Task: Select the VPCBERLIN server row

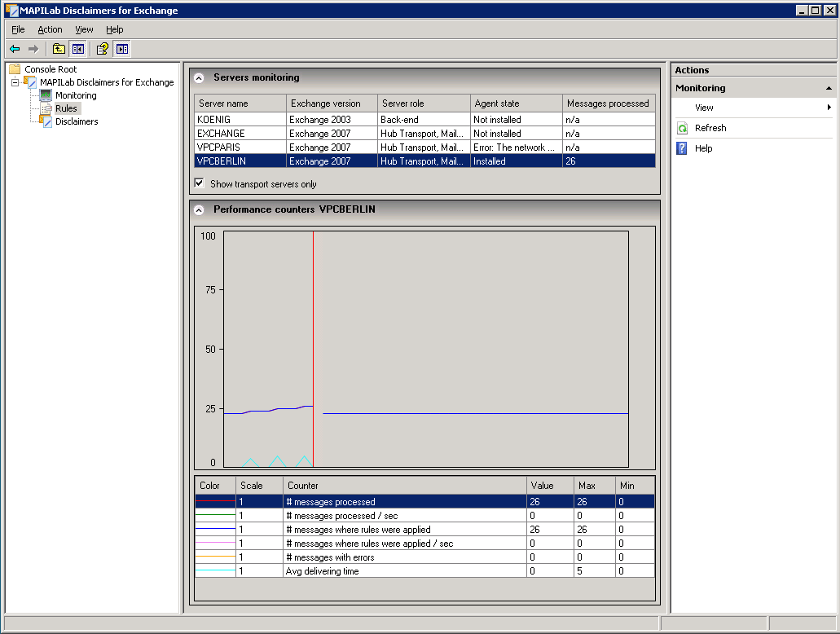Action: [424, 161]
